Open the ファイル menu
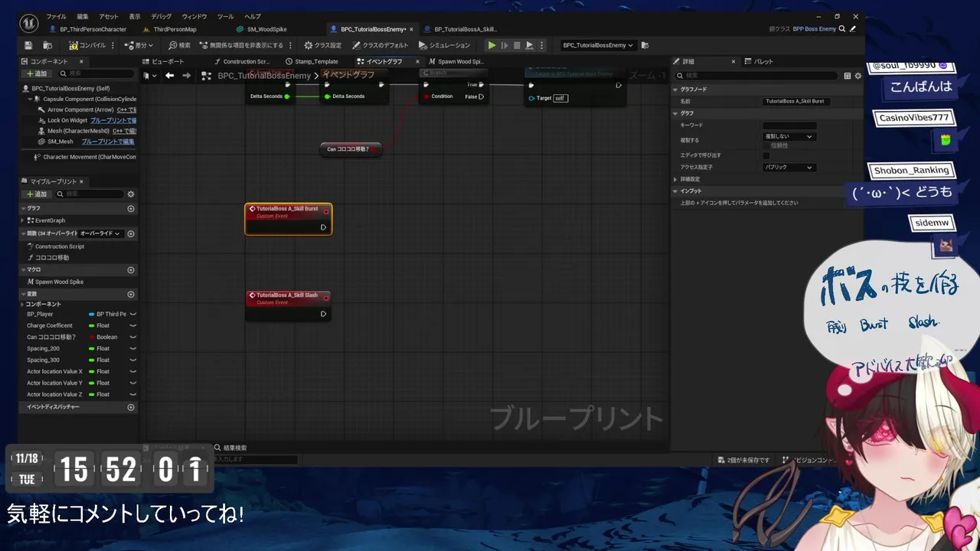Screen dimensions: 980x551 [x=56, y=17]
